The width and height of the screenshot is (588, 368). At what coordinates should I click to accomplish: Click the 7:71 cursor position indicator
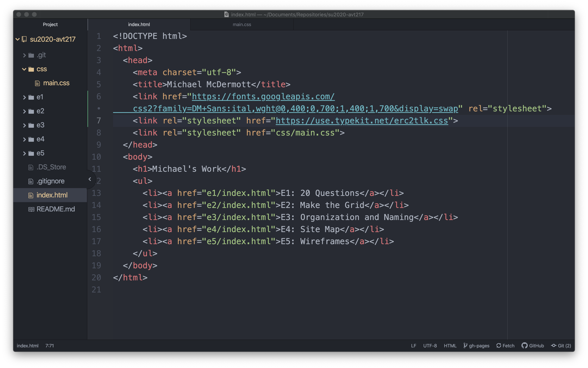[50, 346]
